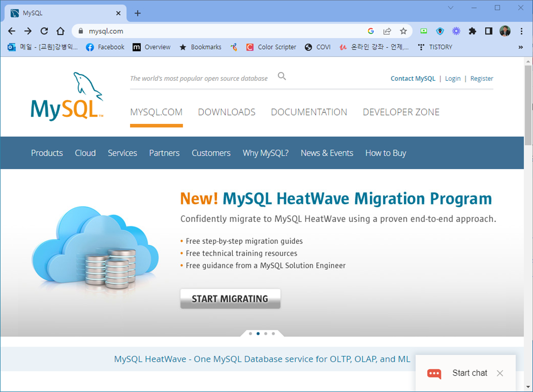Open the COVI bookmark
This screenshot has height=392, width=533.
coord(317,47)
